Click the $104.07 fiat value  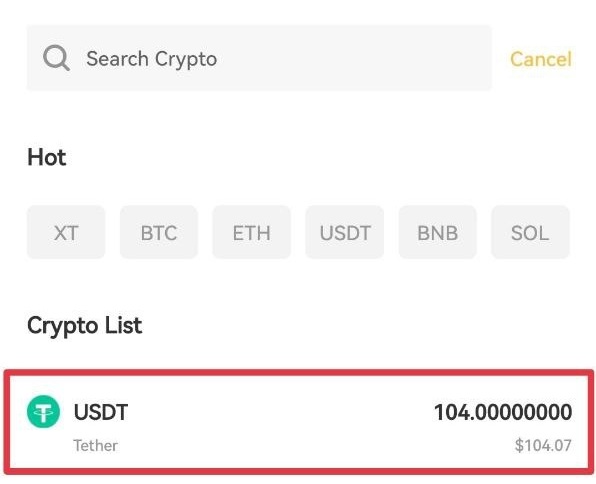tap(543, 445)
